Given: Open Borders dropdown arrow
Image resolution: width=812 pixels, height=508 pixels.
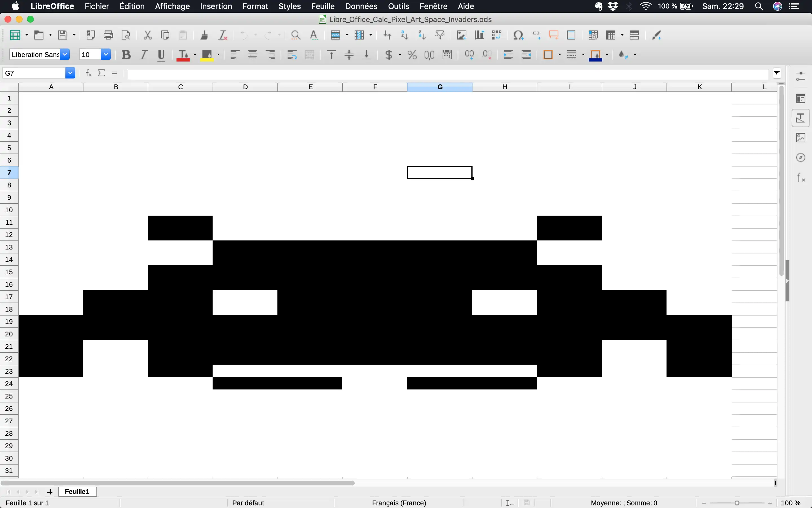Looking at the screenshot, I should (x=559, y=55).
